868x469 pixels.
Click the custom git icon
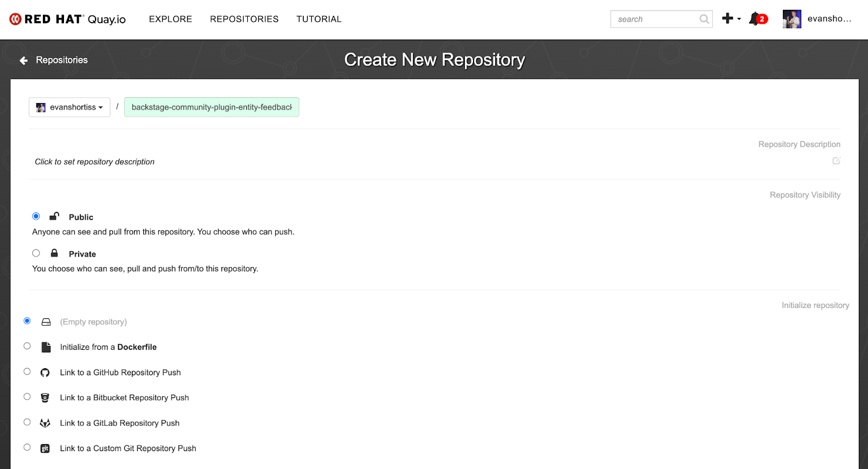pos(45,448)
